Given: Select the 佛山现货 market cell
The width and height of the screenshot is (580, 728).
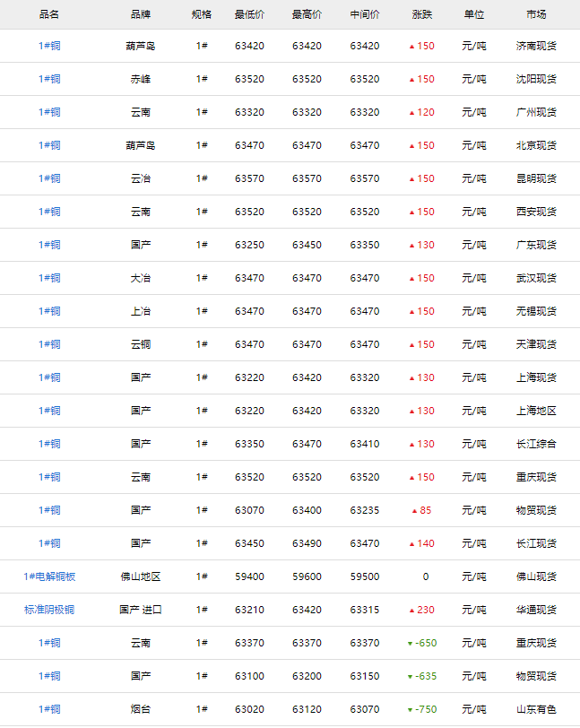Looking at the screenshot, I should (536, 576).
